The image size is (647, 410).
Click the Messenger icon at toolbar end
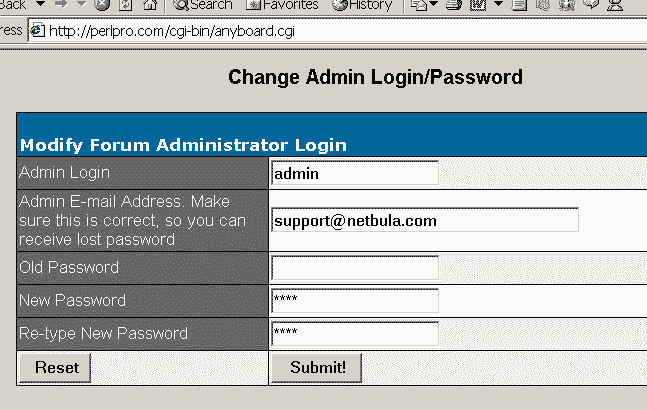pyautogui.click(x=614, y=5)
